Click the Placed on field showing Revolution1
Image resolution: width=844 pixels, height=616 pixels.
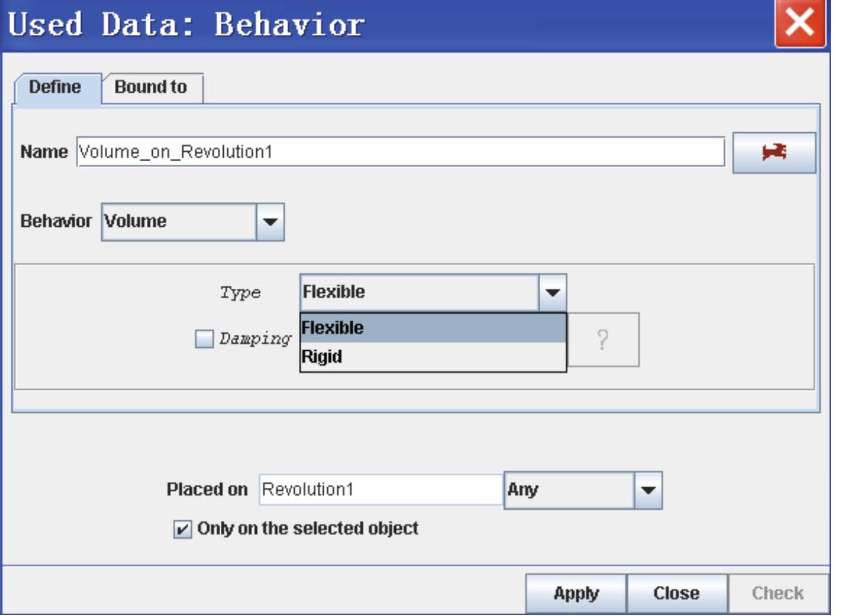(380, 490)
